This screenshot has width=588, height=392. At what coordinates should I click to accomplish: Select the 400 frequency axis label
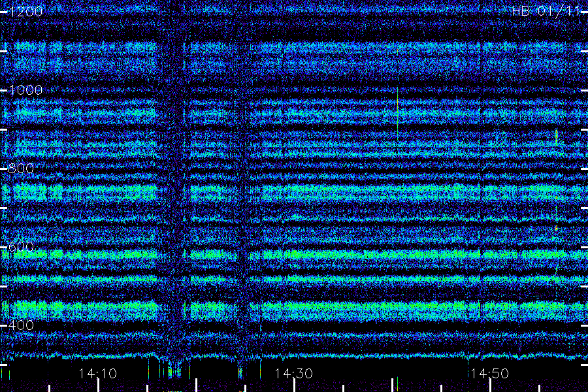[21, 325]
